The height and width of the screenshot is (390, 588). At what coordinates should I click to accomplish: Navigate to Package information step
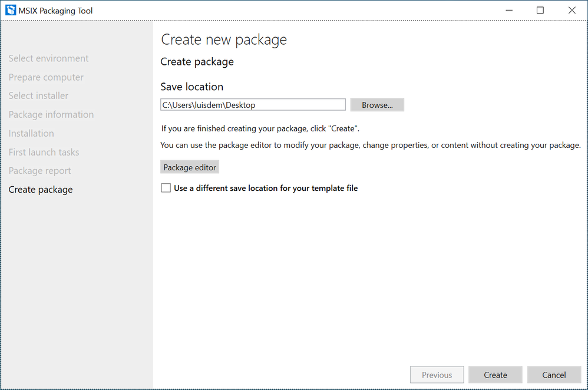[51, 114]
